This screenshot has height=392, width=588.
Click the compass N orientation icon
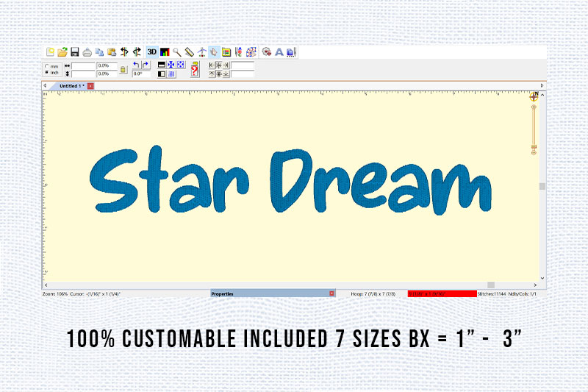click(534, 96)
